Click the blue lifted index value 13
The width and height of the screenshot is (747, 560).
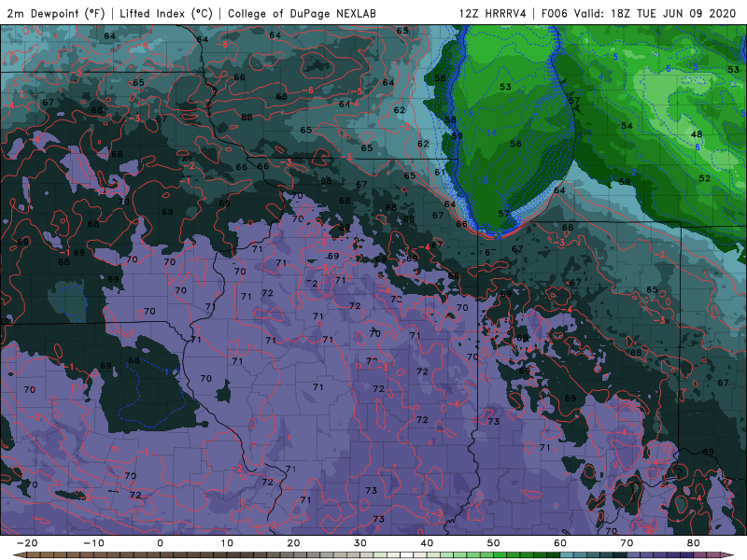(483, 180)
